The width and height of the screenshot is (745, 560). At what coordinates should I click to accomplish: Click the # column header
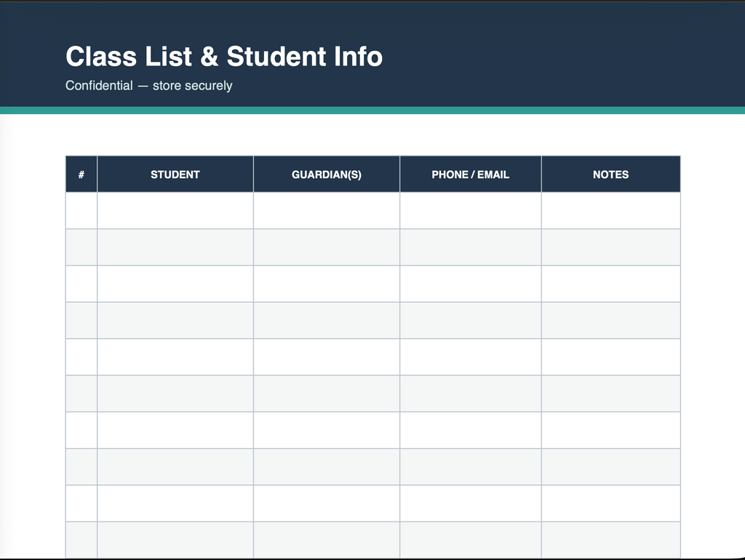81,175
